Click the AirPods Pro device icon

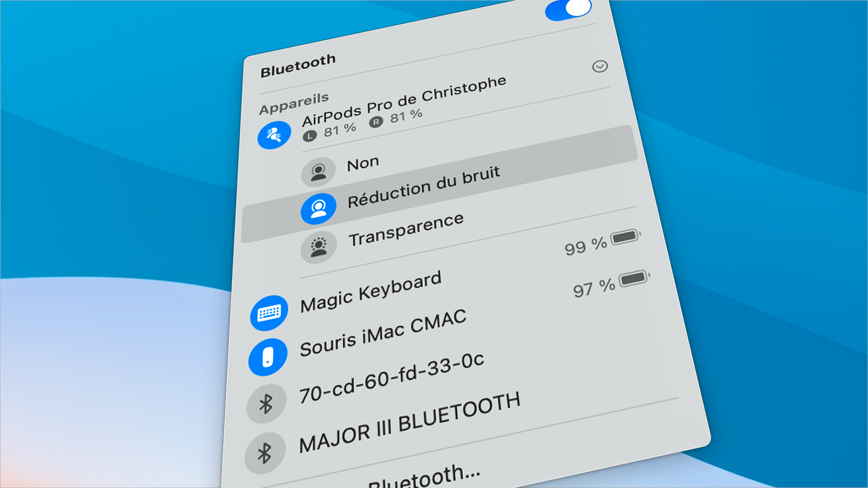tap(274, 135)
